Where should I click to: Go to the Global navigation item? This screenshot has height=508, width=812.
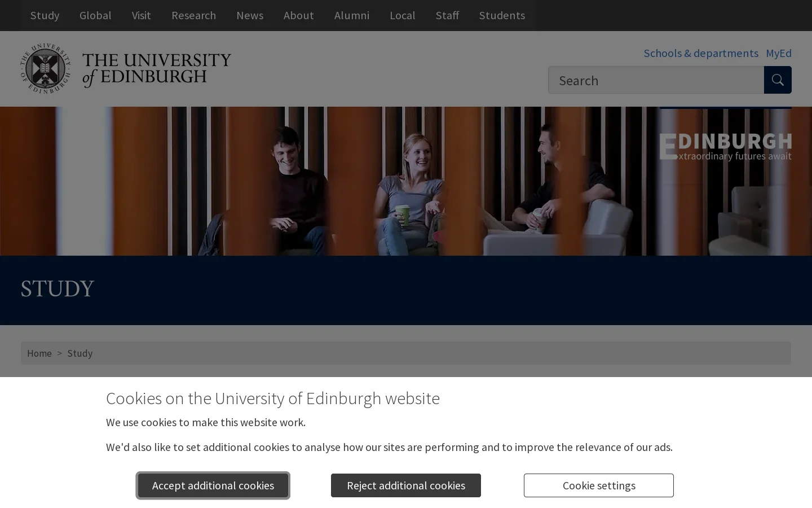pyautogui.click(x=95, y=15)
